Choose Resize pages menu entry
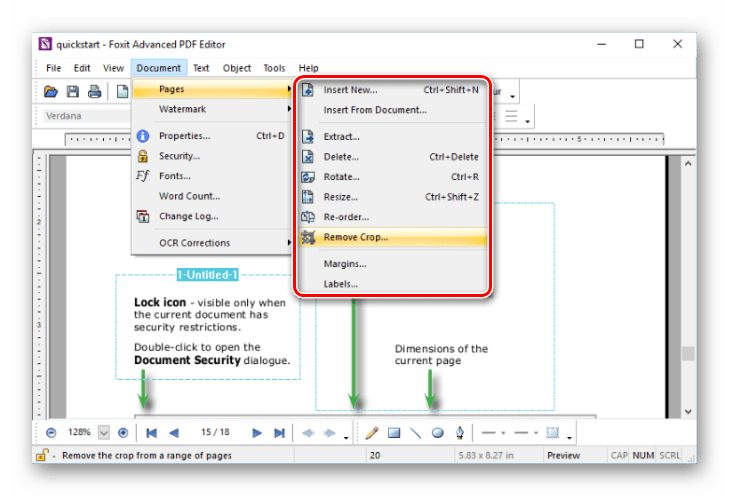The height and width of the screenshot is (496, 729). coord(392,197)
